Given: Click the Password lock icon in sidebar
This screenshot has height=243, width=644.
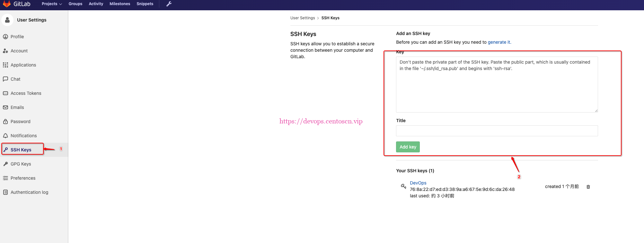Looking at the screenshot, I should click(5, 122).
